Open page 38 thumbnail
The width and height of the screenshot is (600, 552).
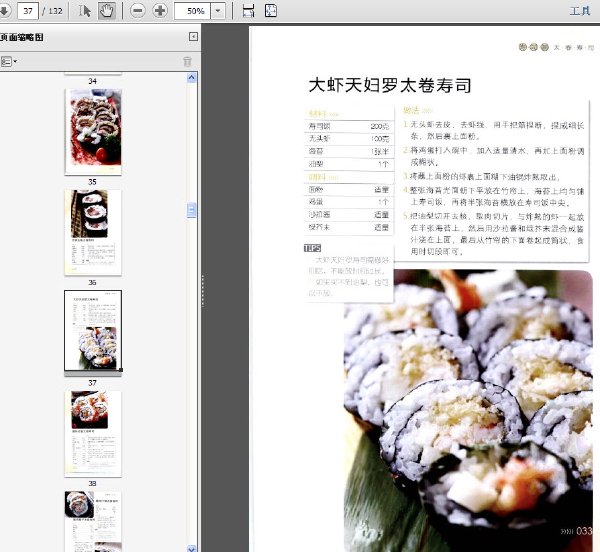[x=93, y=433]
